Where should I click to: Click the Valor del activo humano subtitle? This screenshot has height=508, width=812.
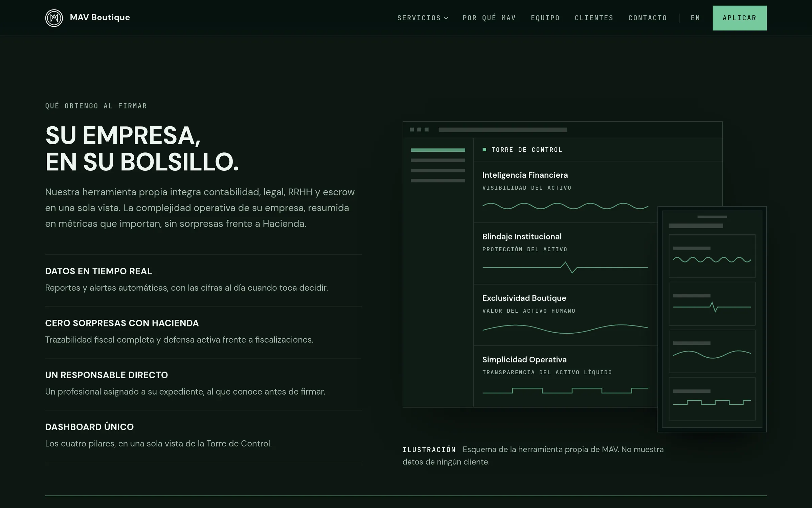click(x=529, y=311)
